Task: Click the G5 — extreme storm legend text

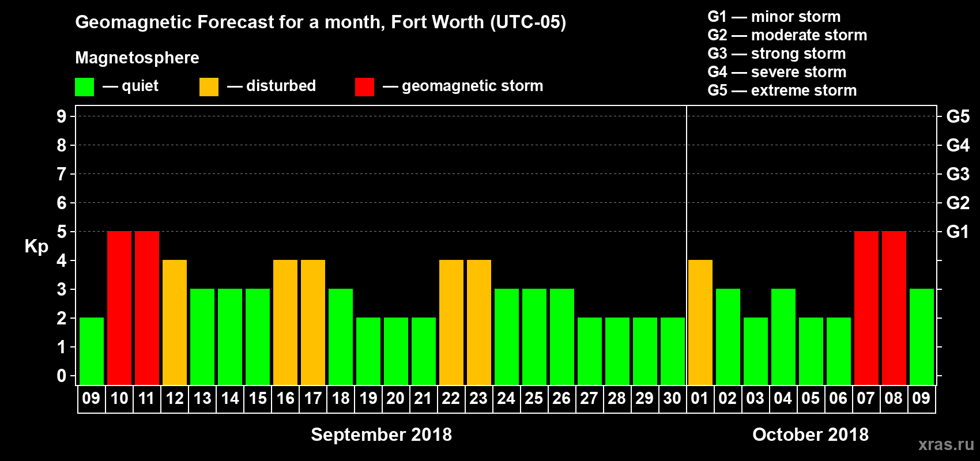Action: (782, 90)
